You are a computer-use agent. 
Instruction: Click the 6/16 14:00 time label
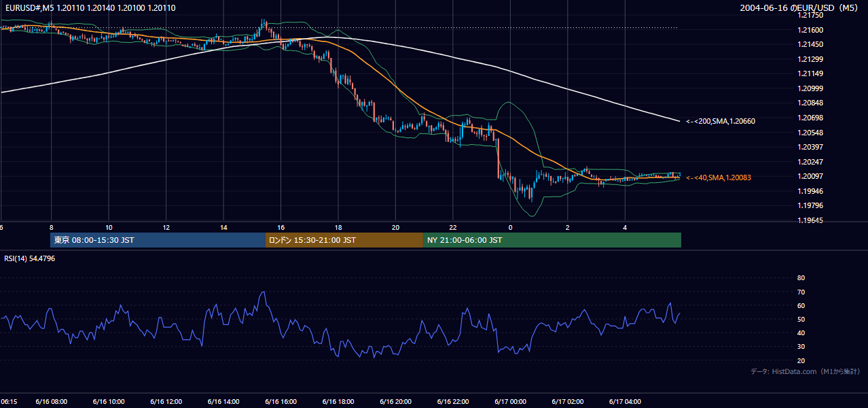pyautogui.click(x=223, y=402)
